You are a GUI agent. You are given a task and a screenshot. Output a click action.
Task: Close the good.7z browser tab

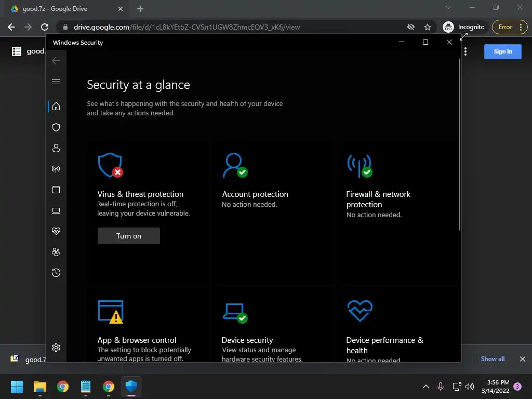pos(121,9)
